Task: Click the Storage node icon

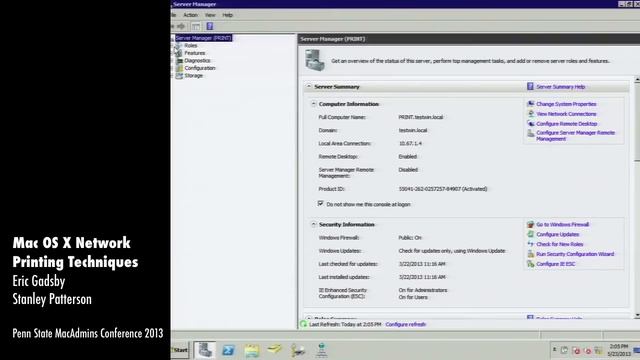Action: coord(179,76)
